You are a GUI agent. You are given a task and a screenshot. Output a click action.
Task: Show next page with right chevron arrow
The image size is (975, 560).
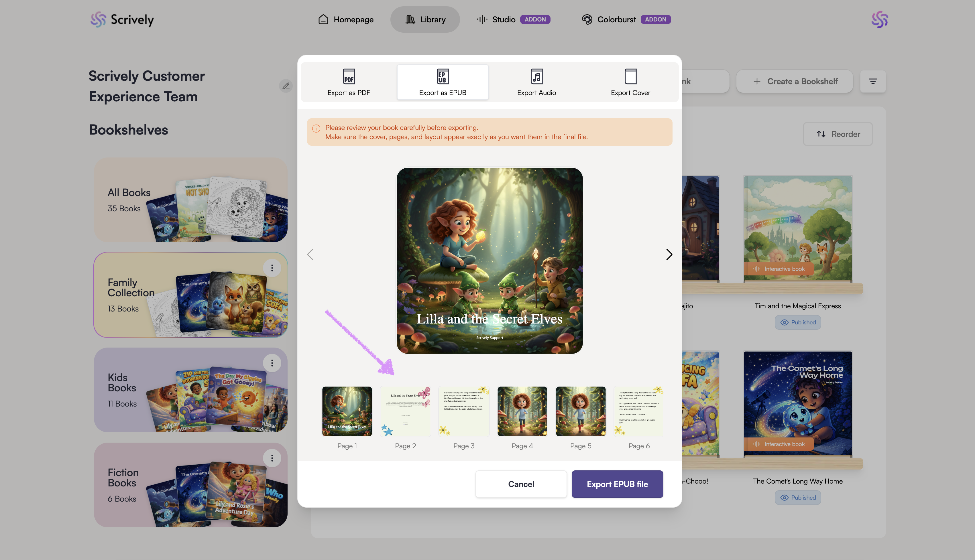click(x=669, y=254)
